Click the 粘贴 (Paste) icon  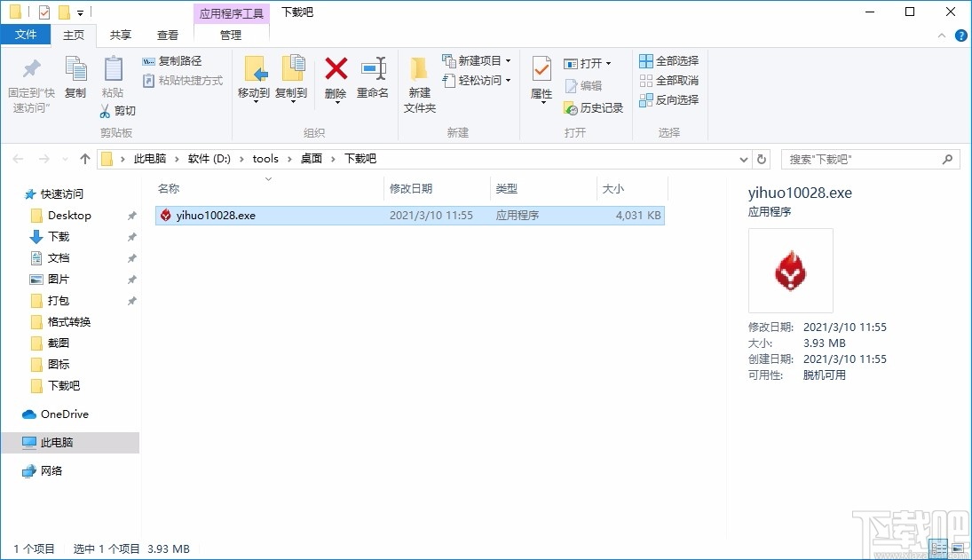coord(113,78)
